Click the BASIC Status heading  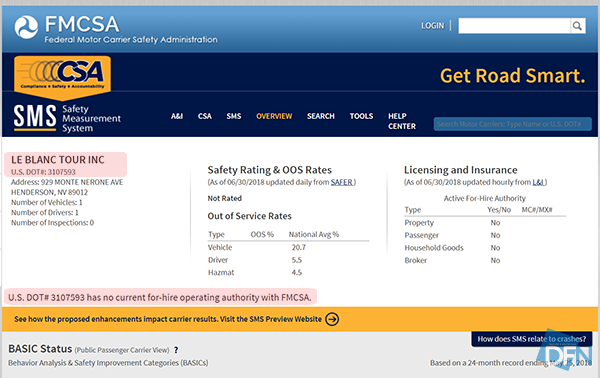point(40,349)
